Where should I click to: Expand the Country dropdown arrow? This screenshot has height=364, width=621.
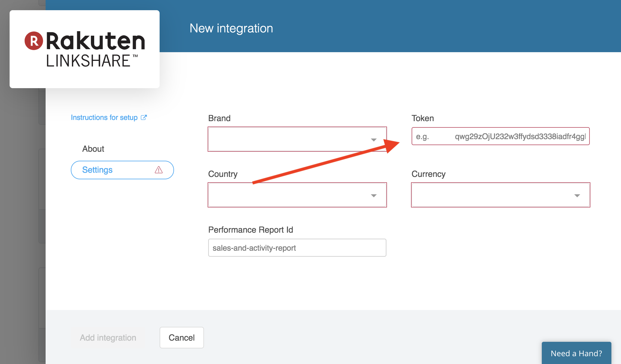pos(373,195)
